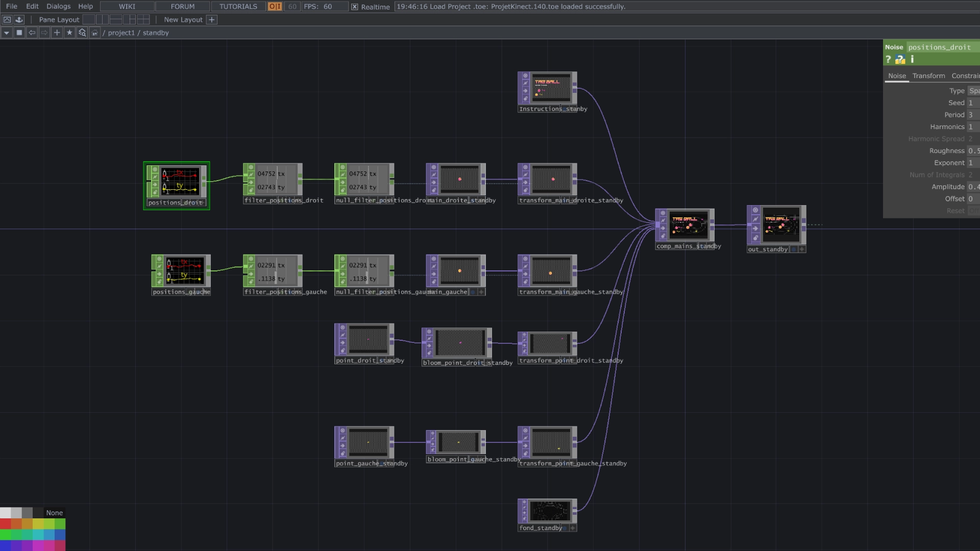This screenshot has width=980, height=551.
Task: Open the File menu
Action: [x=11, y=6]
